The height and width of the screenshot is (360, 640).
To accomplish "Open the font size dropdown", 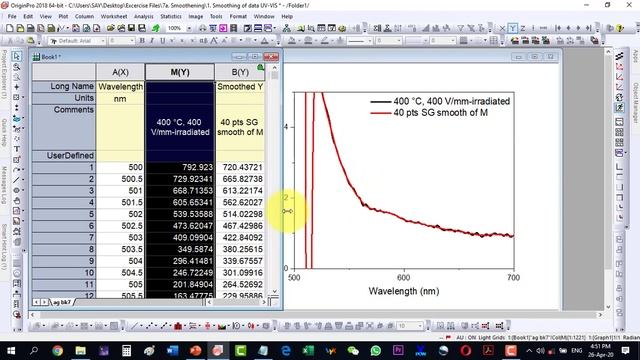I will (x=132, y=41).
